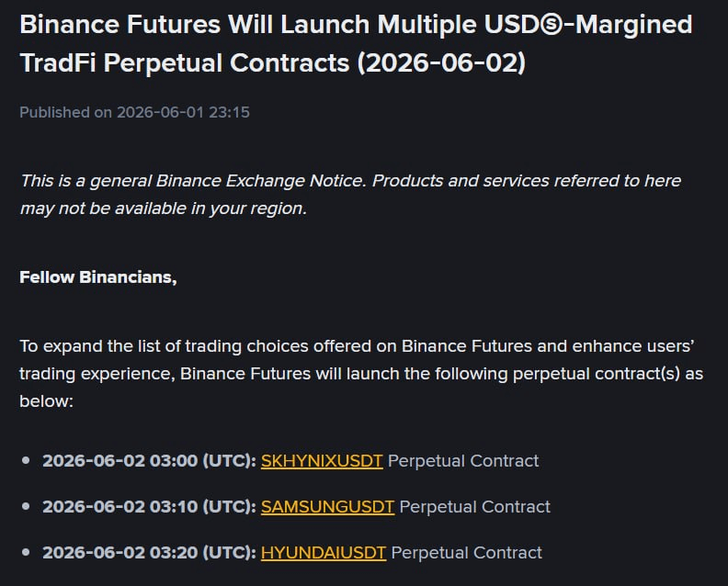The image size is (728, 586).
Task: Click the word below: ending the paragraph
Action: pyautogui.click(x=47, y=401)
